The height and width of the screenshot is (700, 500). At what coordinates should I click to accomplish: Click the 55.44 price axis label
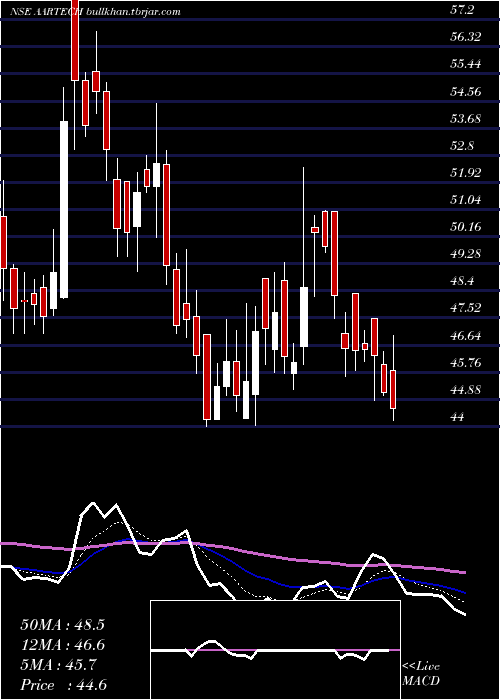point(466,64)
